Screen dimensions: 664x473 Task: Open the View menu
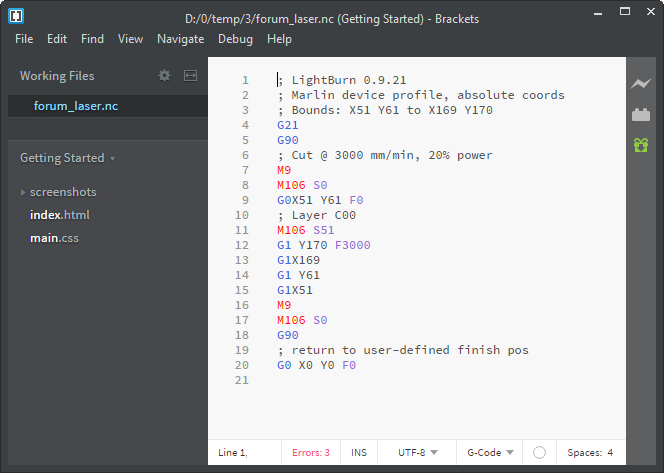[130, 39]
